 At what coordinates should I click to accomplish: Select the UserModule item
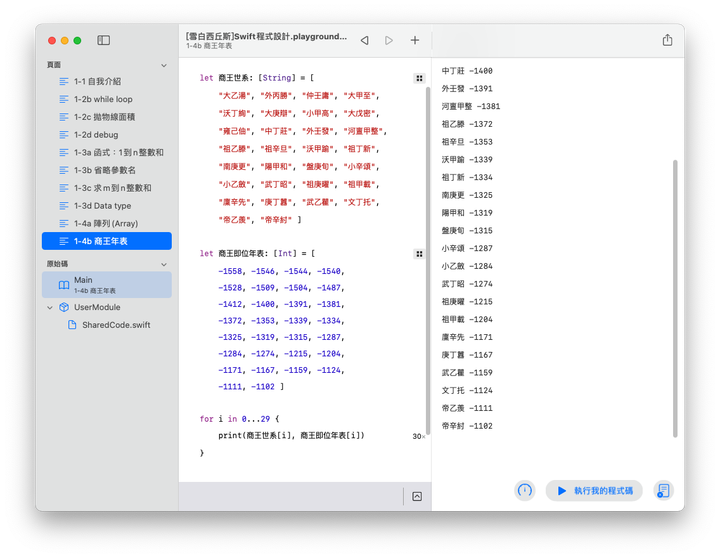[107, 307]
